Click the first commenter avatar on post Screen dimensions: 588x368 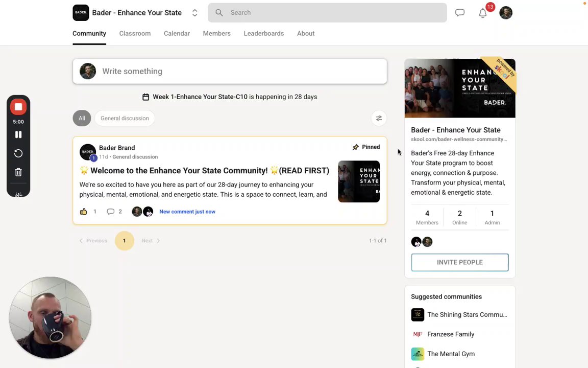[137, 212]
